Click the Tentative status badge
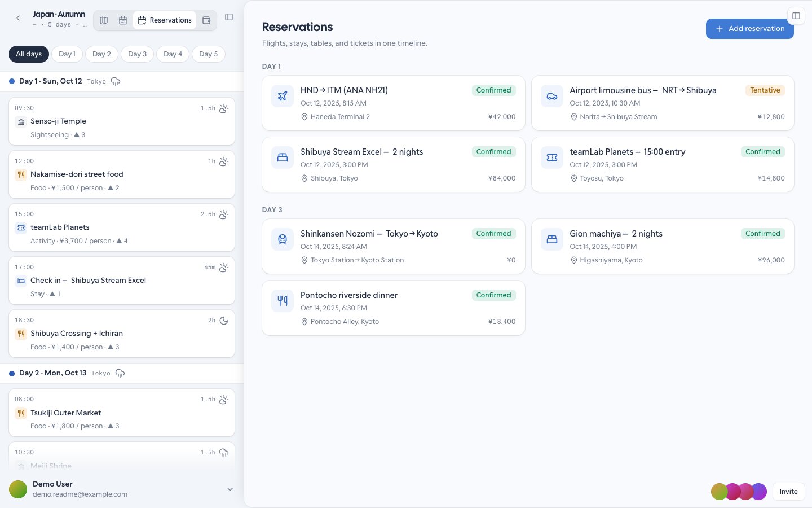 coord(765,90)
